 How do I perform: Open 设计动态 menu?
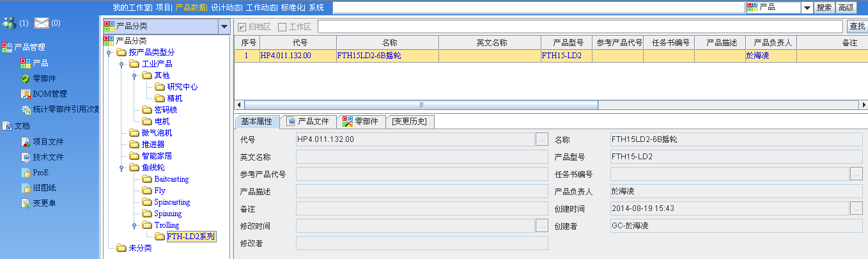(x=226, y=8)
